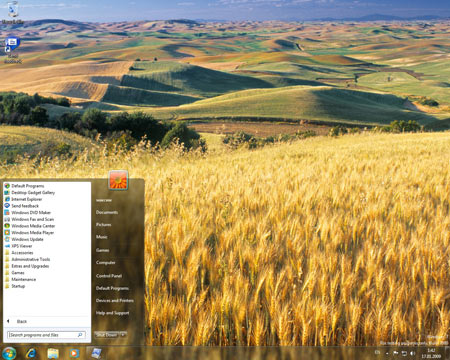Click Default Programs icon in programs list
This screenshot has width=450, height=360.
pos(7,186)
